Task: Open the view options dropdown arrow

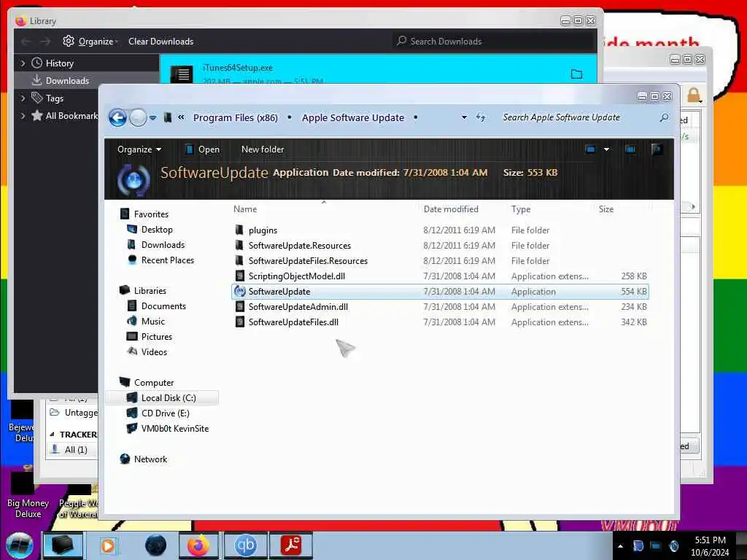Action: pos(606,149)
